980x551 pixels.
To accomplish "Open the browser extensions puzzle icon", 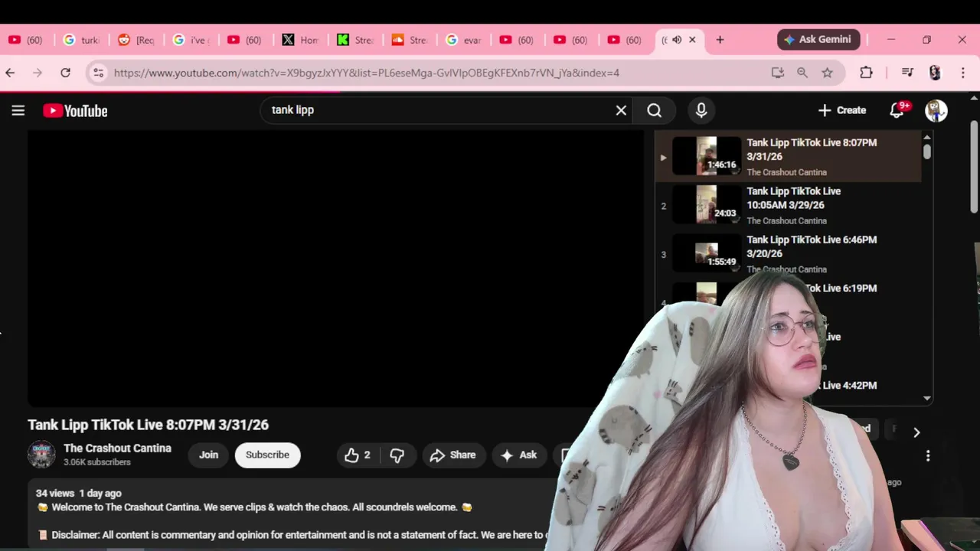I will click(866, 73).
